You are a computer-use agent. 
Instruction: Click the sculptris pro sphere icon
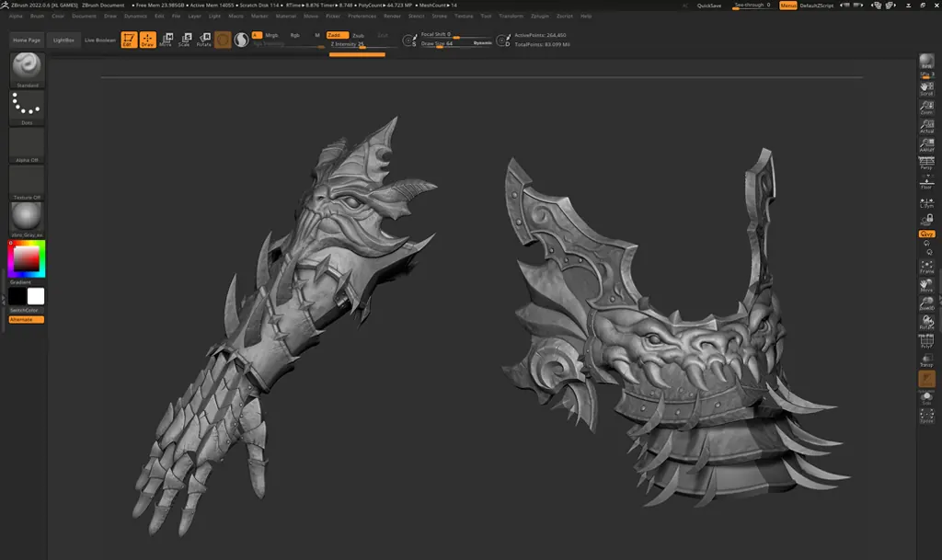point(242,40)
